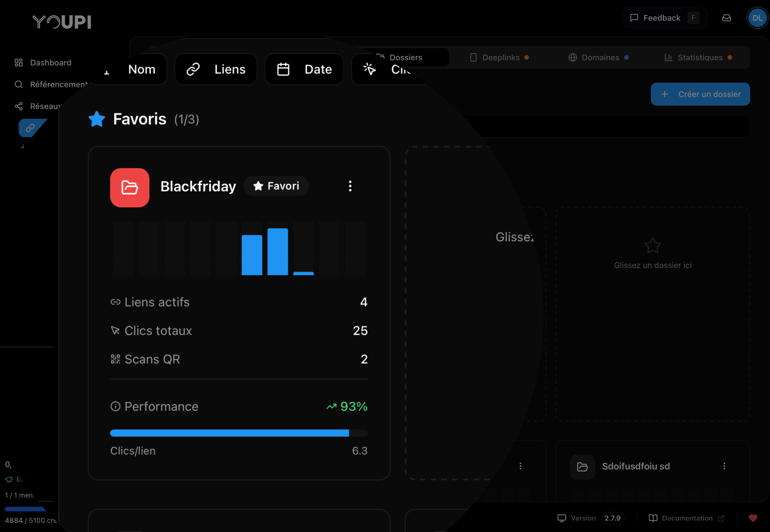Click the blue Performance progress bar
This screenshot has height=532, width=770.
point(229,433)
